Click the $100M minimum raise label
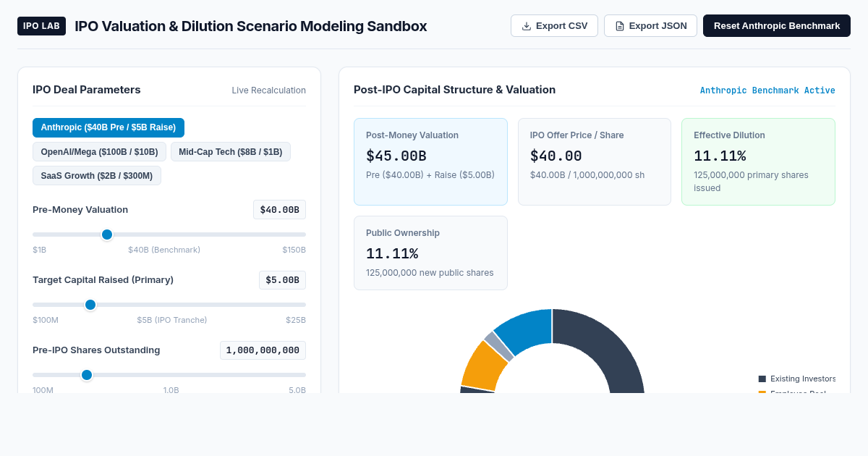868x456 pixels. click(46, 320)
